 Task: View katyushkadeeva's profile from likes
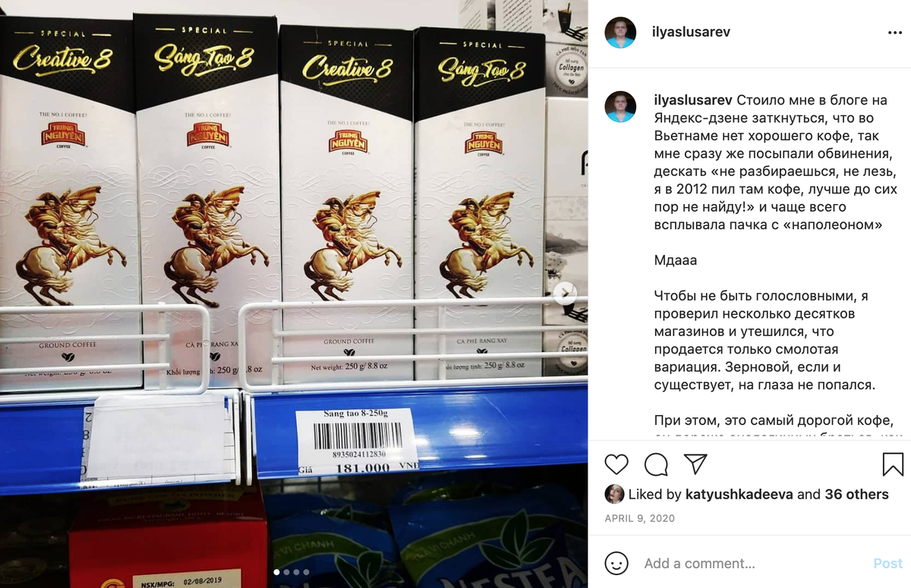[x=739, y=494]
